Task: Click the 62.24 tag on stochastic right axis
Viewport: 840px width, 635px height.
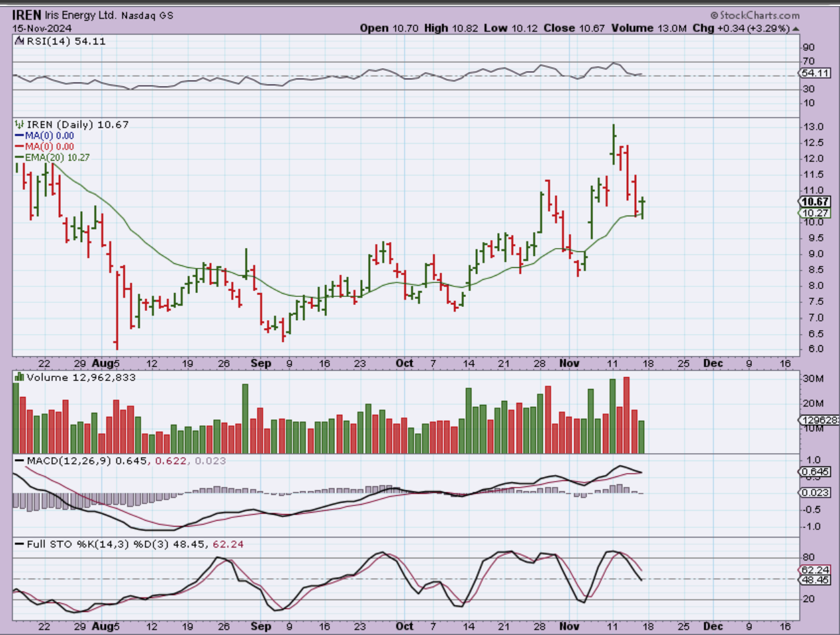Action: click(815, 570)
